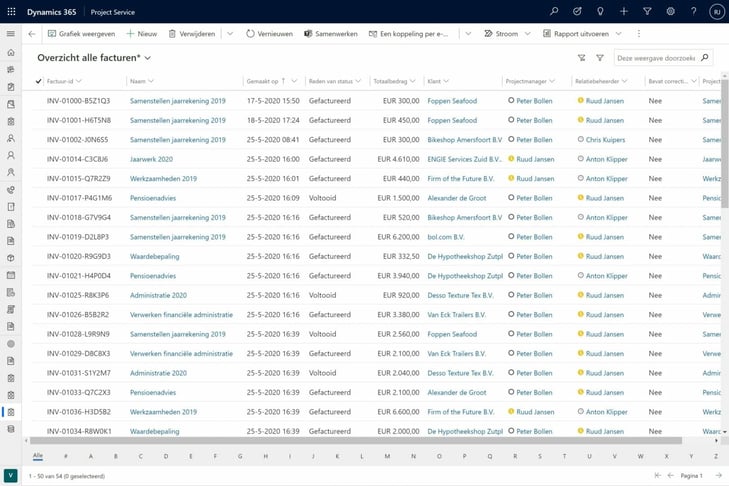Image resolution: width=729 pixels, height=486 pixels.
Task: Filter list by letter S
Action: (539, 456)
